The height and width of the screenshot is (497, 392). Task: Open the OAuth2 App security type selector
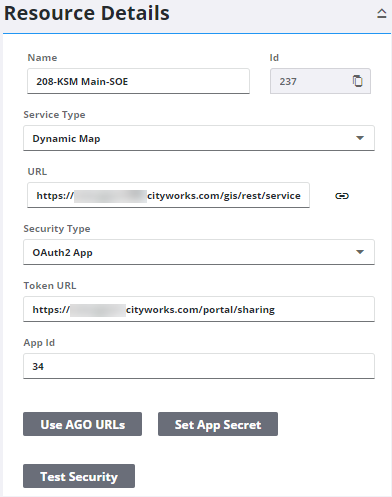pos(199,252)
